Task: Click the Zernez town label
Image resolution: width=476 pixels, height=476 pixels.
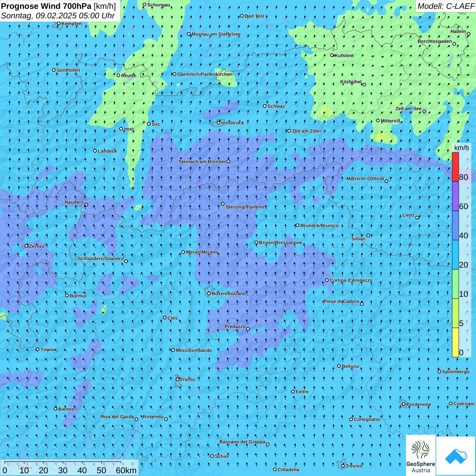Action: (37, 247)
